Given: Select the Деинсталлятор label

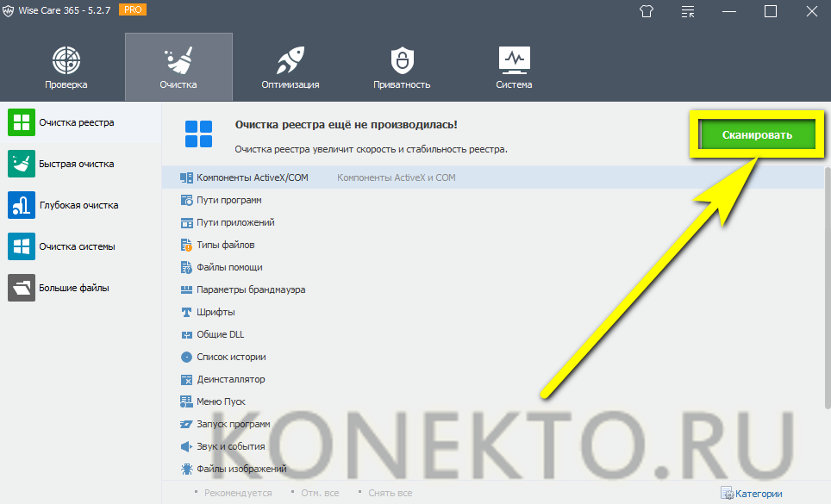Looking at the screenshot, I should [230, 379].
